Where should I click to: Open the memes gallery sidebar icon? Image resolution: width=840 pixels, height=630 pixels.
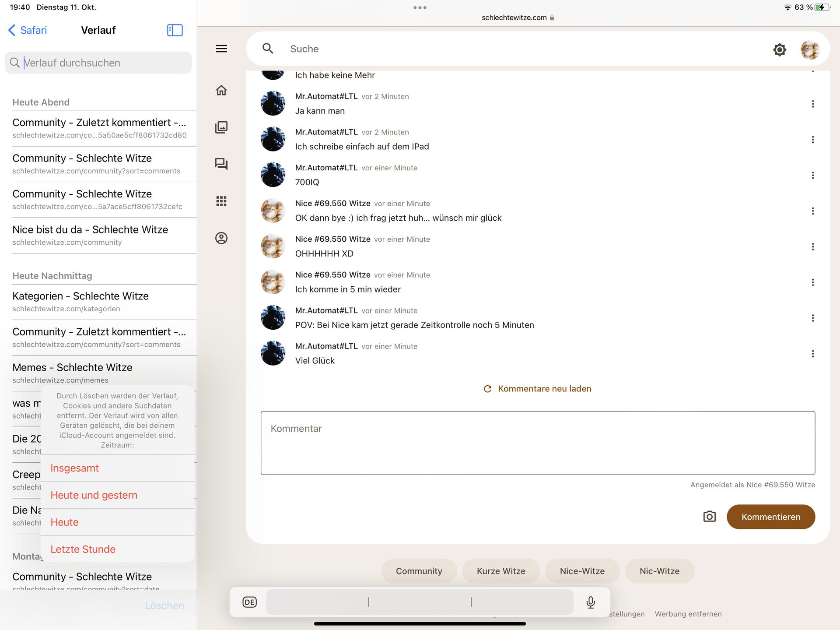coord(221,127)
